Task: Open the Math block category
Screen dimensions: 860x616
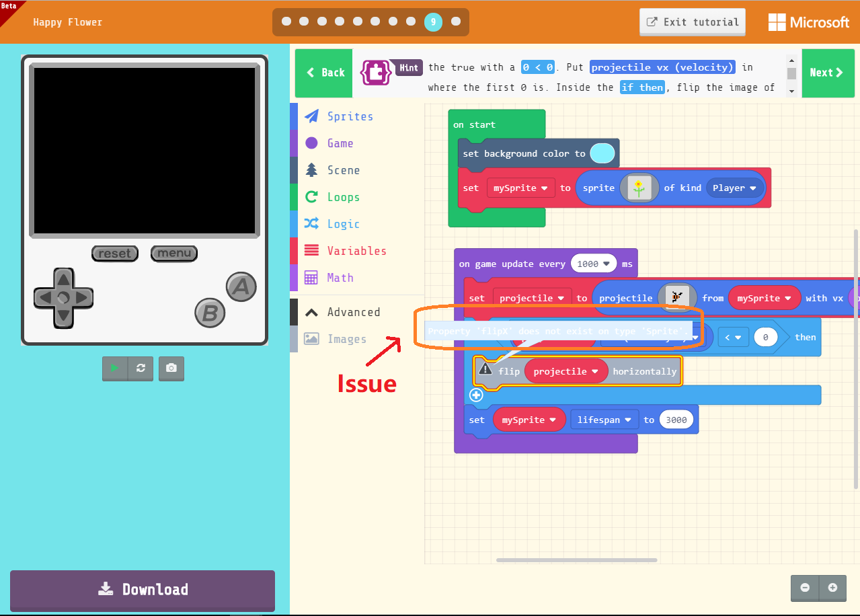Action: coord(340,278)
